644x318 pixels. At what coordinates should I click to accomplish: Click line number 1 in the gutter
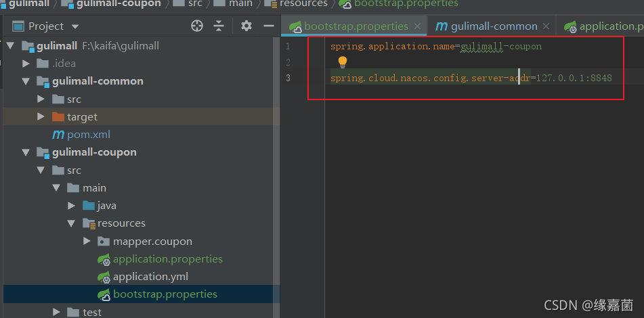point(288,47)
